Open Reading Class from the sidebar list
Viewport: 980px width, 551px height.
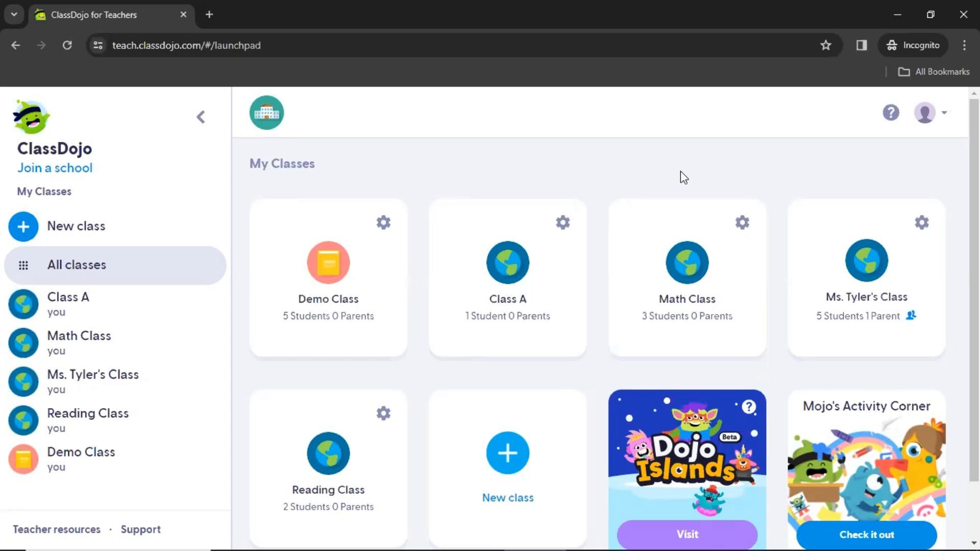coord(115,420)
